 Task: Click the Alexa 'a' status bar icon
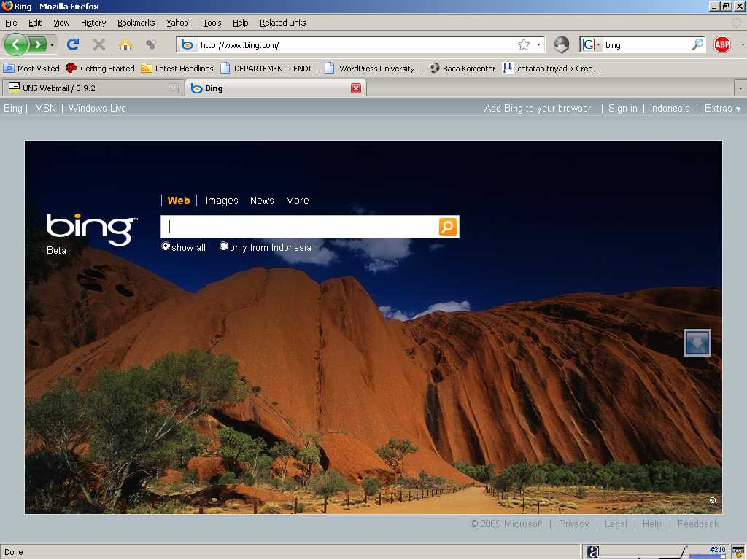coord(592,552)
